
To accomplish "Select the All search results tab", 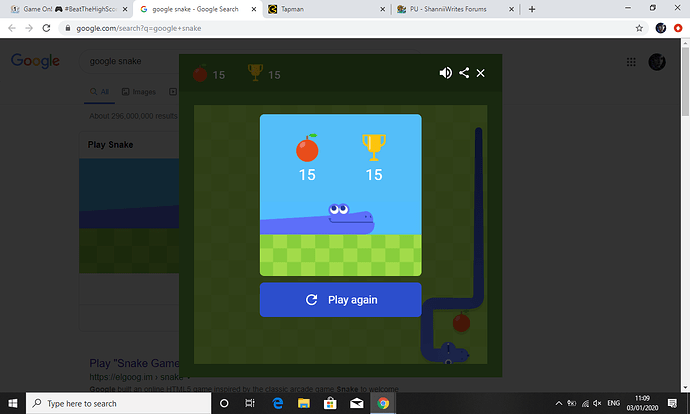I will [x=99, y=92].
